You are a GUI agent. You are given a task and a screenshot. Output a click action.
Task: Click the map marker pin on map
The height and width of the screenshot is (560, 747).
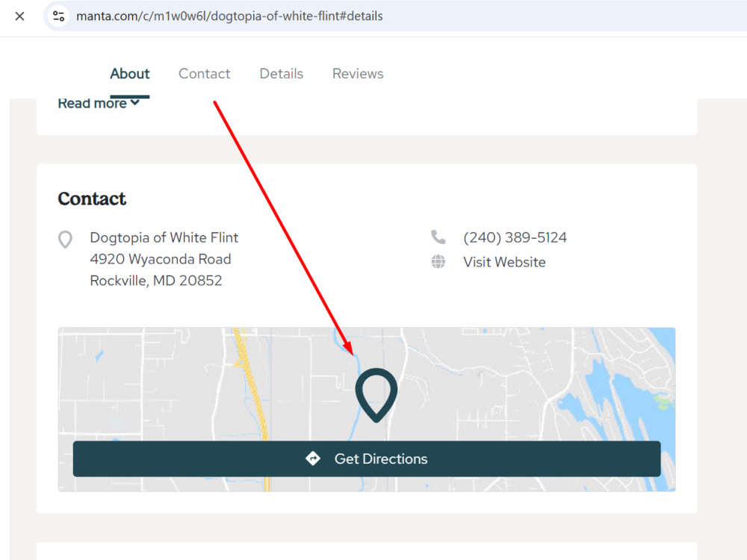376,395
